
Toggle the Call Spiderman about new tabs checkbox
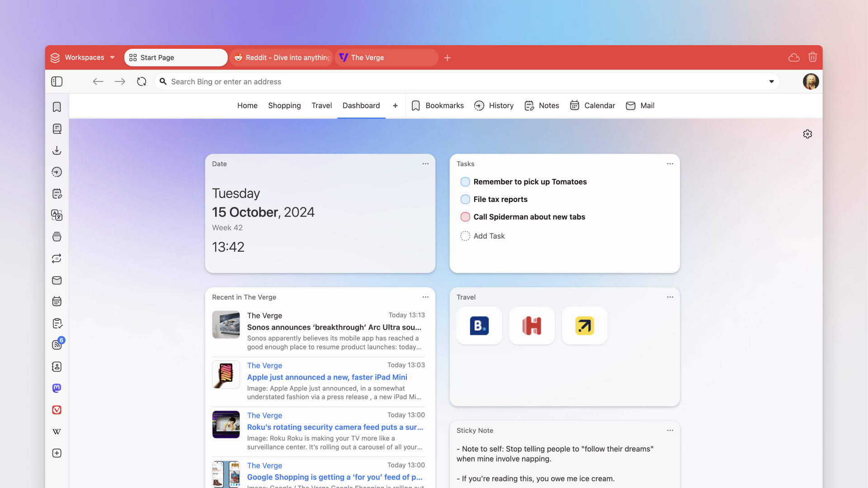click(x=465, y=217)
